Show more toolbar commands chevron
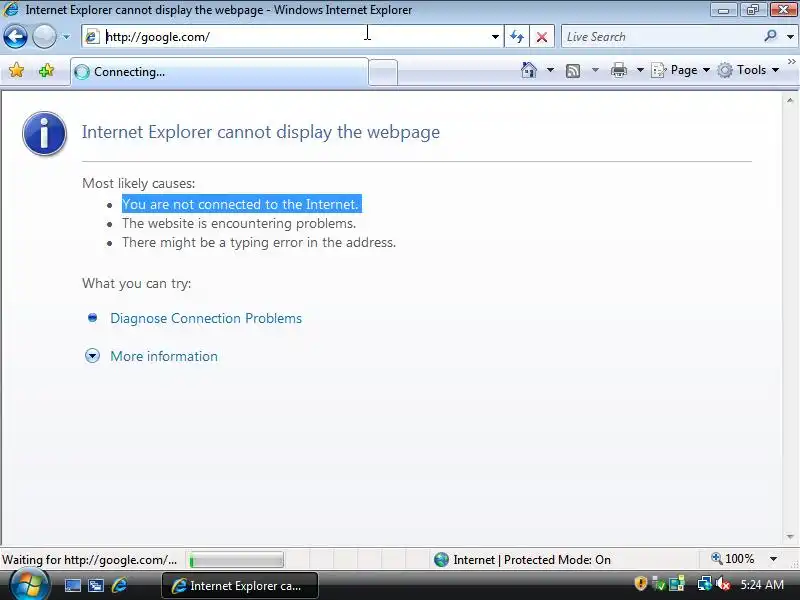The image size is (800, 600). pos(791,61)
